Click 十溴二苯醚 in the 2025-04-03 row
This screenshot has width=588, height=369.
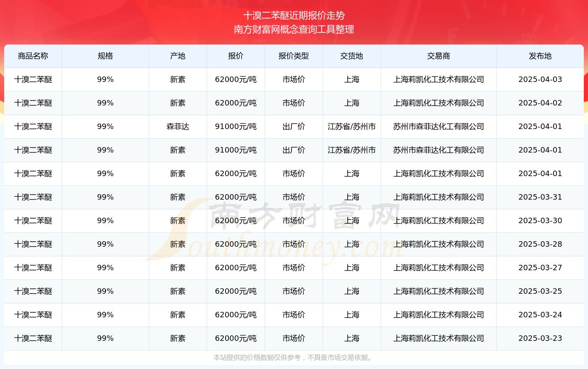click(x=33, y=79)
